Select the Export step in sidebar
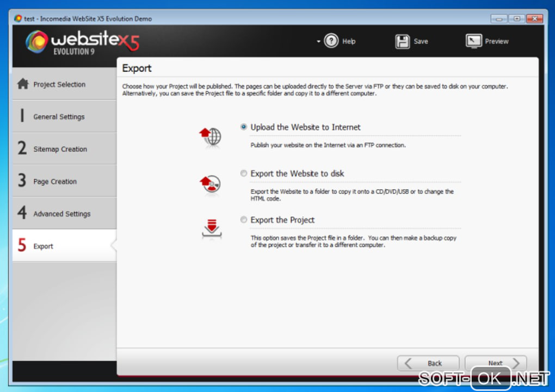The image size is (555, 392). coord(64,246)
